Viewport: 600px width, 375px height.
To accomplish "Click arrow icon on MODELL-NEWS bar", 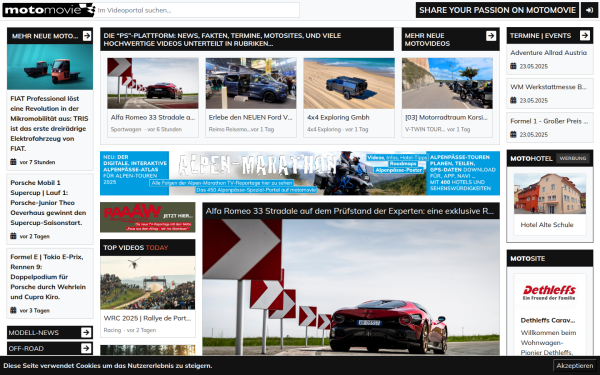I will pyautogui.click(x=86, y=333).
